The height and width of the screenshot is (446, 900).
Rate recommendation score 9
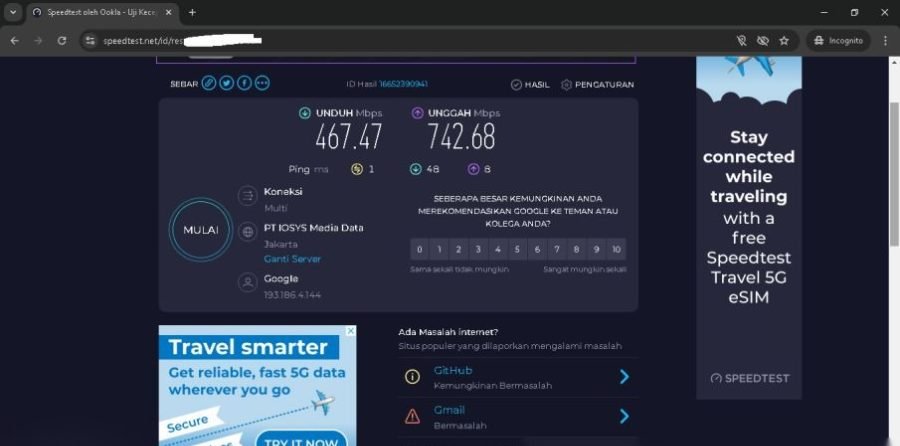(x=596, y=249)
